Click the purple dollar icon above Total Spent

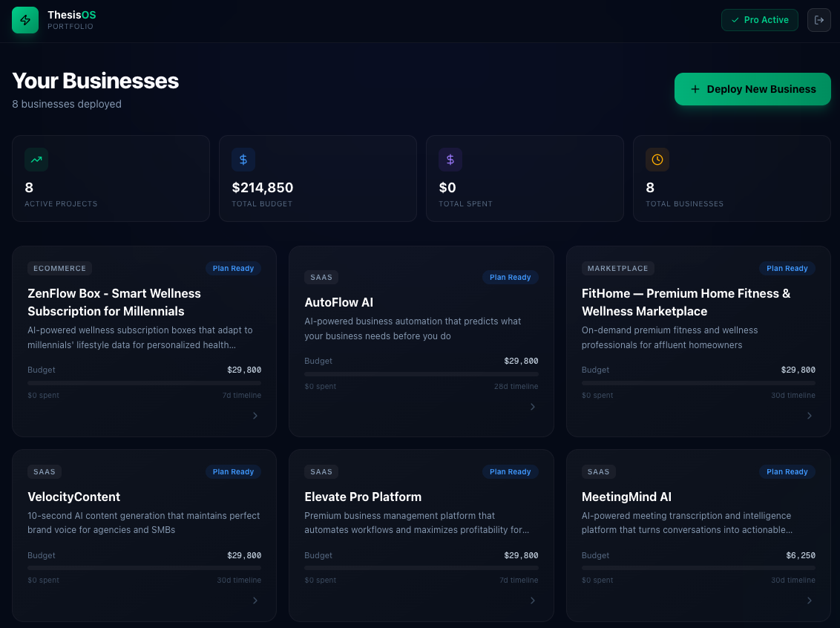[450, 160]
